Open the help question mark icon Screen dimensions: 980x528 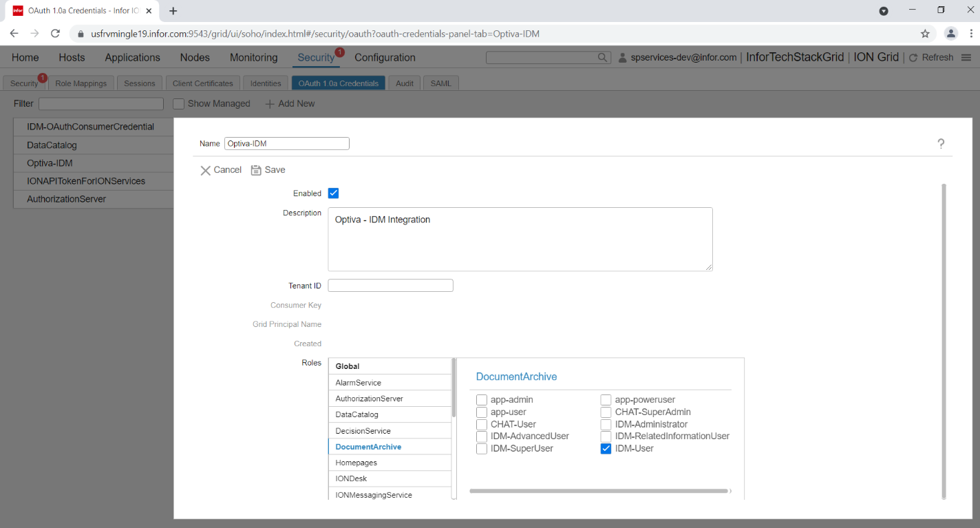coord(941,144)
